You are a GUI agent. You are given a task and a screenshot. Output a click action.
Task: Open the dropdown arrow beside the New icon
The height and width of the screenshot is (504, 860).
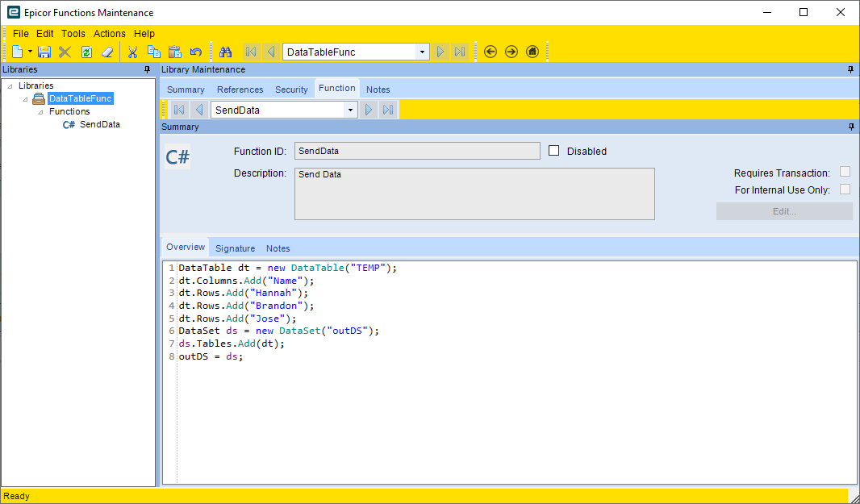(x=30, y=52)
